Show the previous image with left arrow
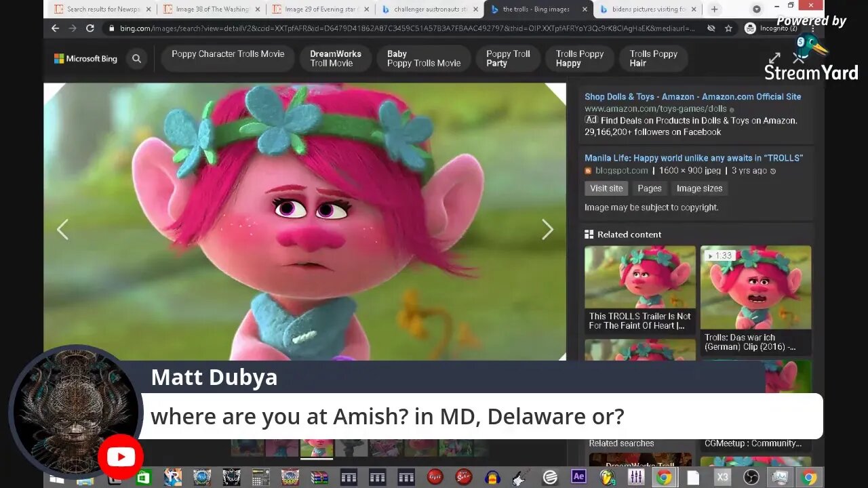The width and height of the screenshot is (868, 488). click(62, 230)
